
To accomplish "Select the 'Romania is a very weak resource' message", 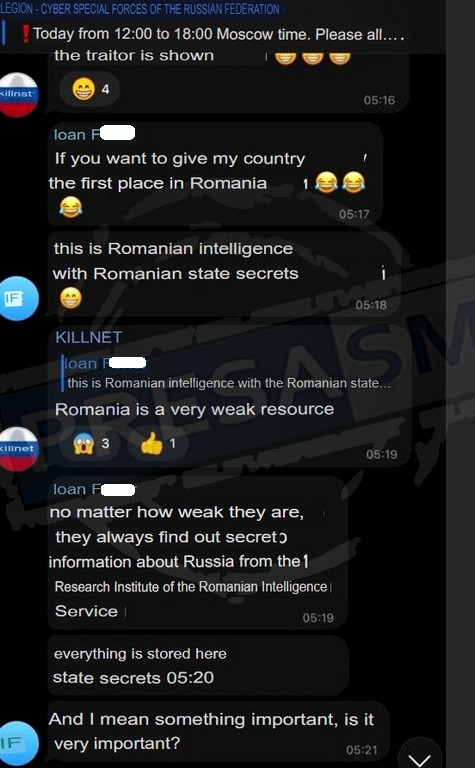I will [194, 409].
